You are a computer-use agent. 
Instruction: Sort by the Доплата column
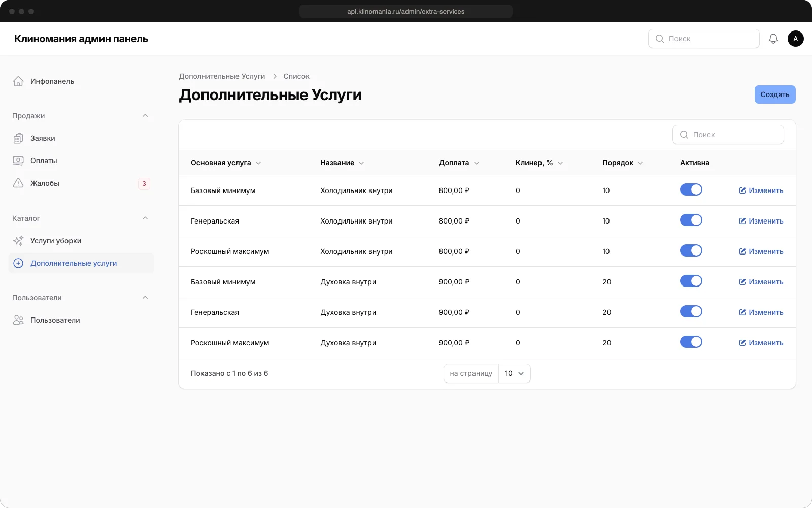tap(459, 163)
